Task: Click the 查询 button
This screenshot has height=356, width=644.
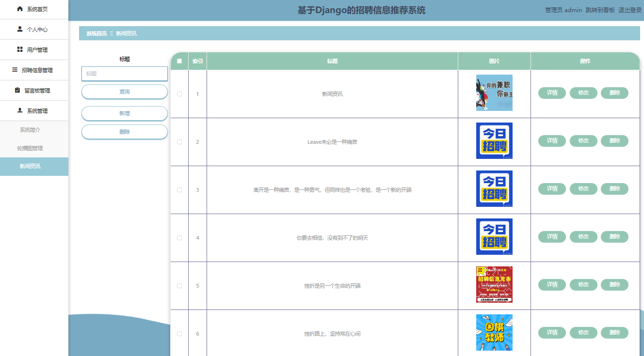Action: 125,92
